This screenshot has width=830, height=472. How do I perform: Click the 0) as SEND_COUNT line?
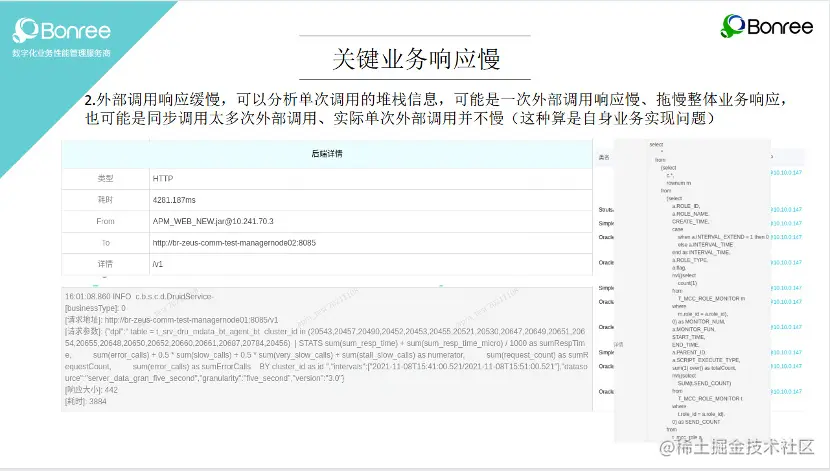tap(696, 422)
